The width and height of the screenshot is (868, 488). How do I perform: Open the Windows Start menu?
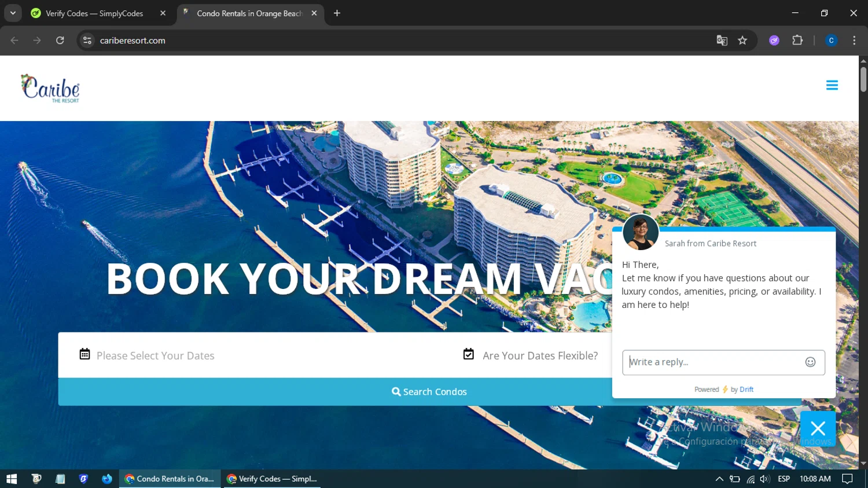click(12, 479)
